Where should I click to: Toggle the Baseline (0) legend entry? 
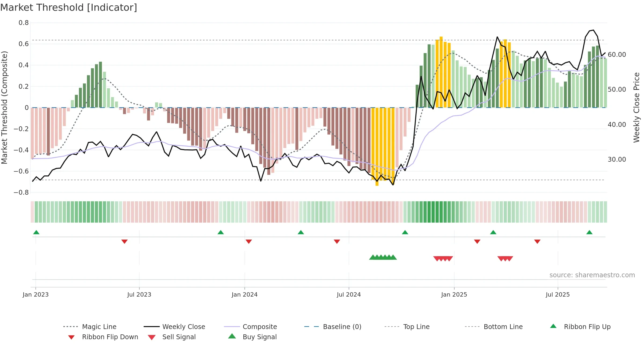[333, 327]
